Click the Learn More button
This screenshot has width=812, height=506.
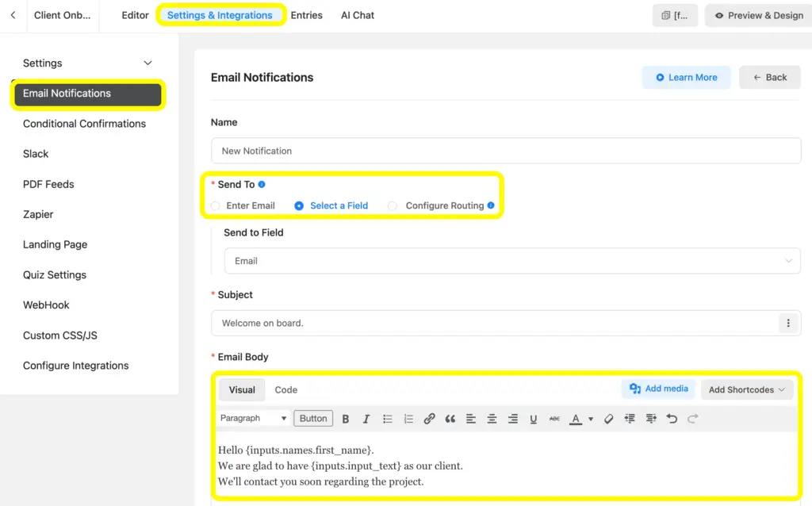[x=686, y=77]
